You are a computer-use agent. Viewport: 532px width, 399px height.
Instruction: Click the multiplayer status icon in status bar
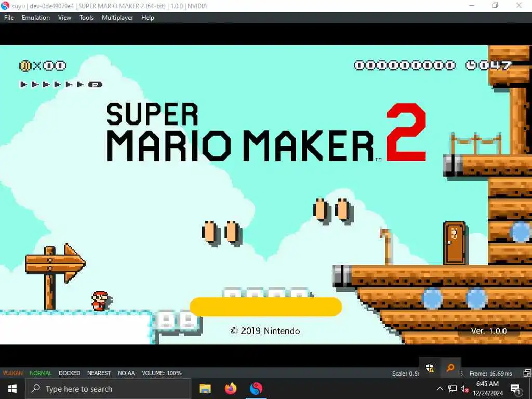tap(527, 374)
